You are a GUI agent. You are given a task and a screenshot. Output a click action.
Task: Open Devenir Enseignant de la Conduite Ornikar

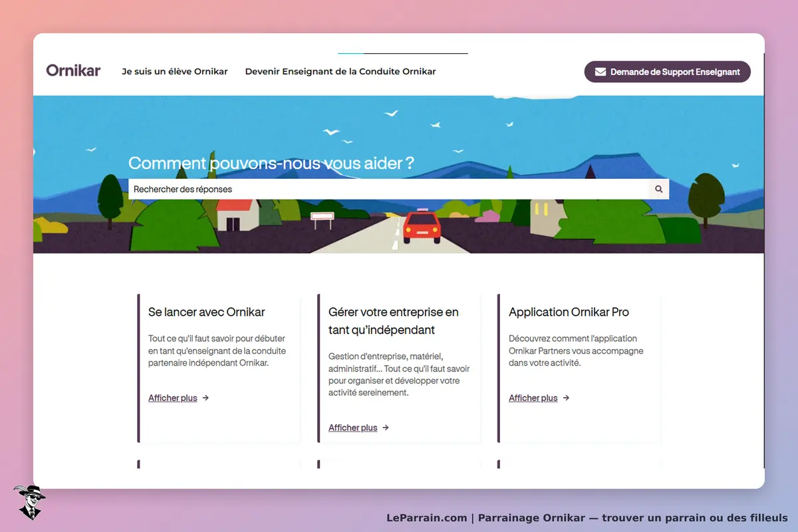tap(340, 71)
